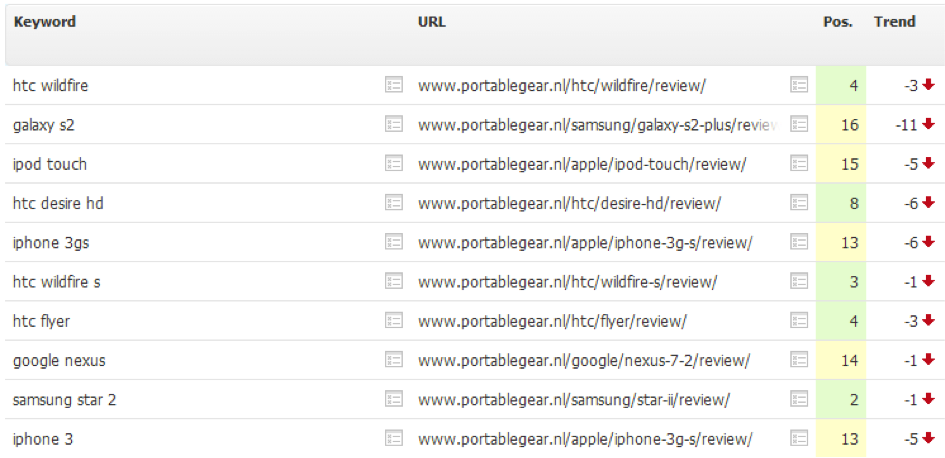Viewport: 945px width, 458px height.
Task: Sort table by Pos. column header
Action: [838, 22]
